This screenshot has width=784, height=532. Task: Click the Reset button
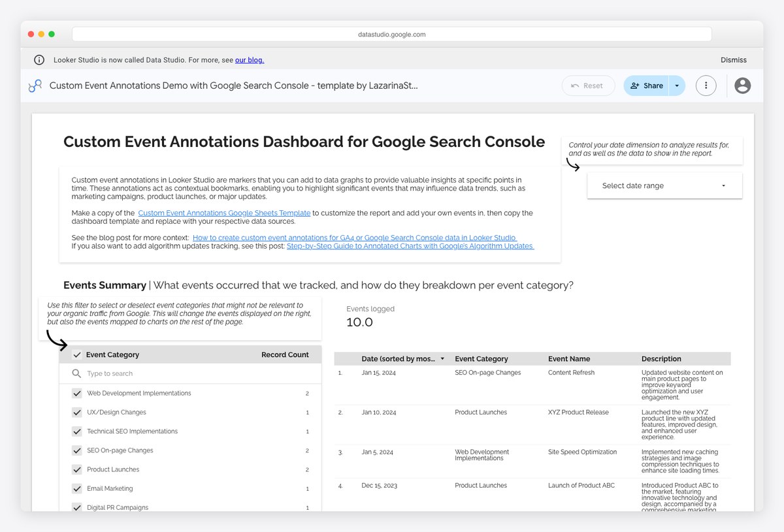click(588, 86)
